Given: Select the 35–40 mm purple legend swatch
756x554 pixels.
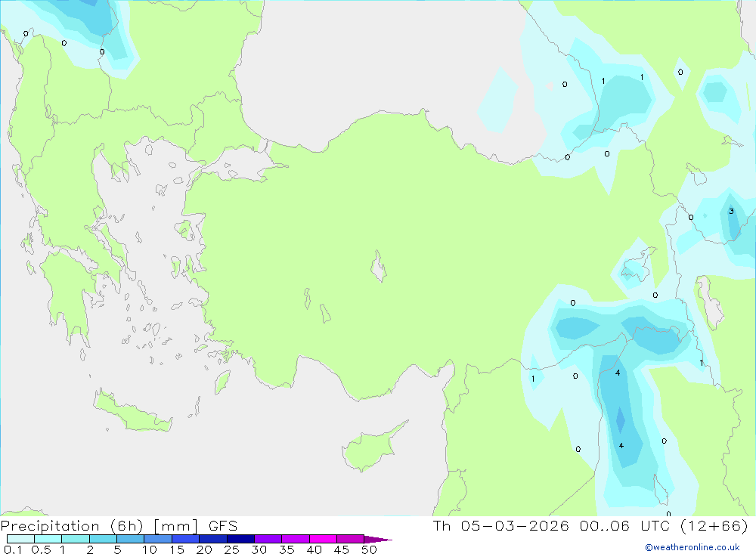Looking at the screenshot, I should coord(295,539).
